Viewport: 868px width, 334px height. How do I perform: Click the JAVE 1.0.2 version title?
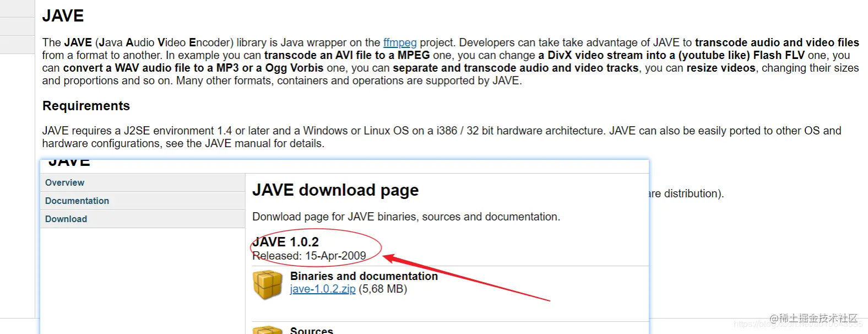click(285, 241)
